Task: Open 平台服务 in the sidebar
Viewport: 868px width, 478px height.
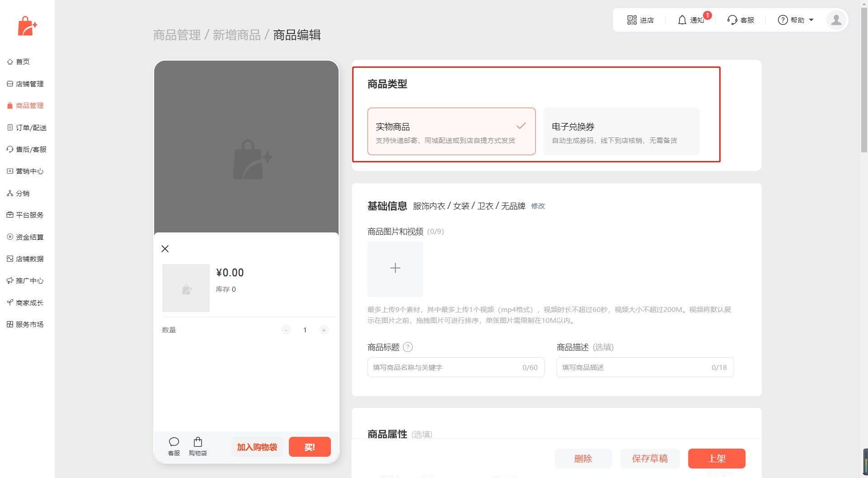Action: click(25, 215)
